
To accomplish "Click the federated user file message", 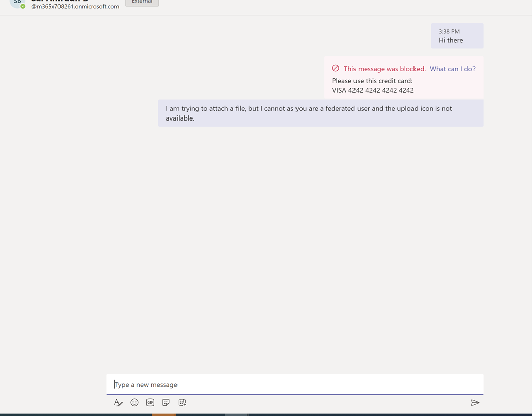I will [321, 113].
